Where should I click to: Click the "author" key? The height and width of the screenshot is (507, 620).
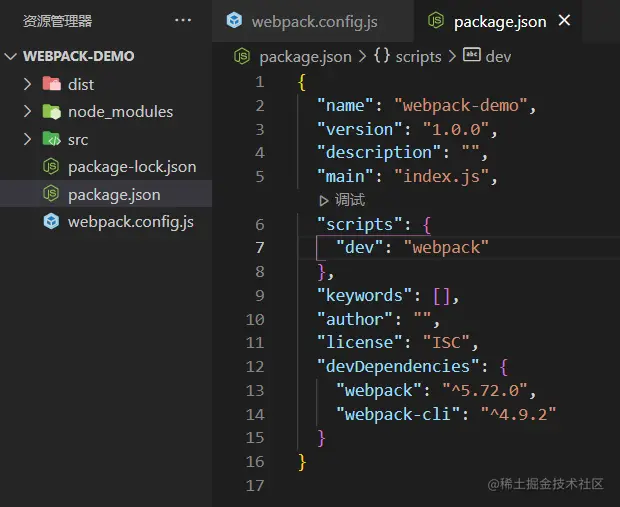click(354, 319)
